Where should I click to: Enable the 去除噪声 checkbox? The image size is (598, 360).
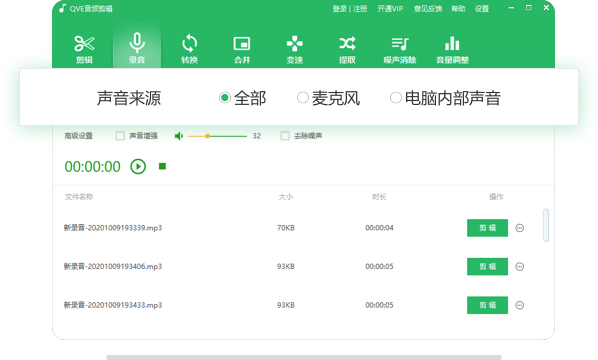tap(285, 136)
